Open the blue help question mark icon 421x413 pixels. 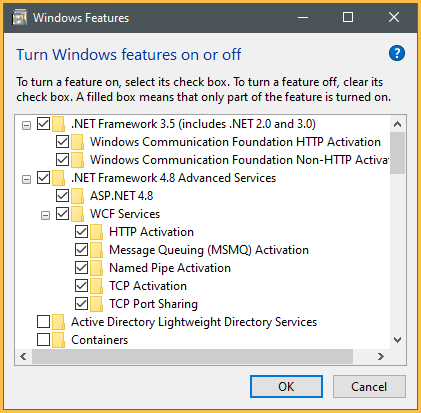397,53
